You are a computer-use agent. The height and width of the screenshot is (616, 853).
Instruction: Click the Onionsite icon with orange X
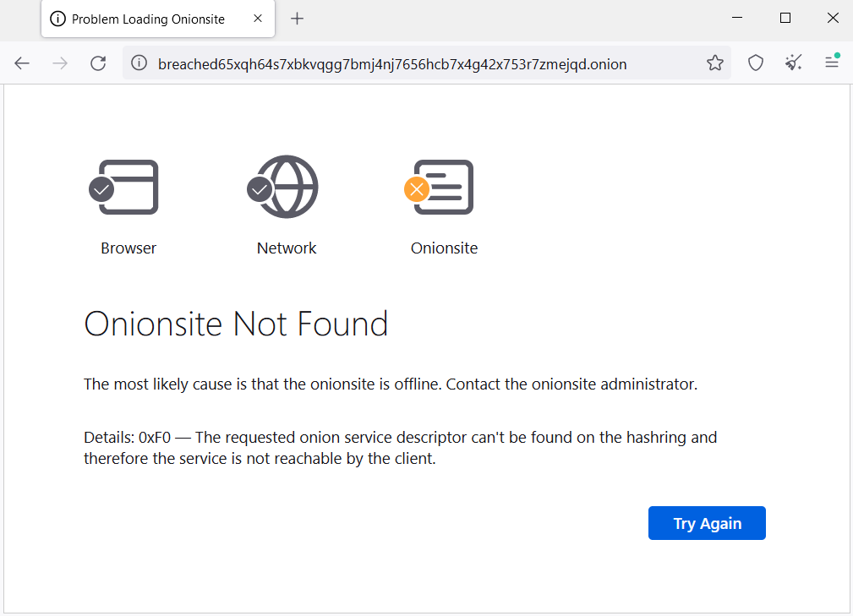tap(443, 187)
